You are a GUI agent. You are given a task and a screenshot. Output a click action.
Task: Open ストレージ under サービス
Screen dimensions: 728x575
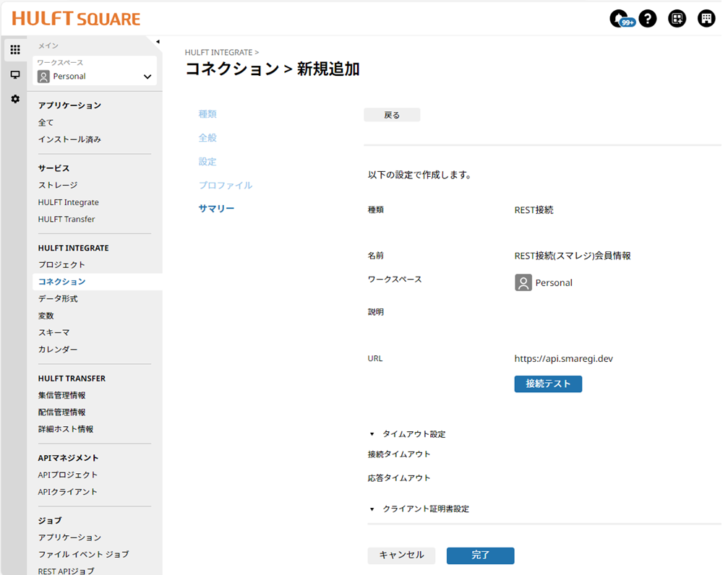pos(58,185)
